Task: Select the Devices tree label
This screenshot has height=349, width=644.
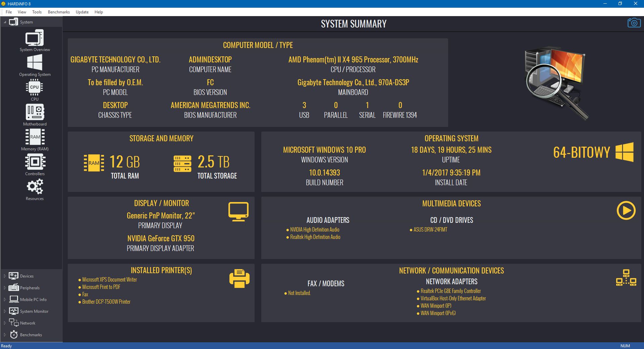Action: coord(27,276)
